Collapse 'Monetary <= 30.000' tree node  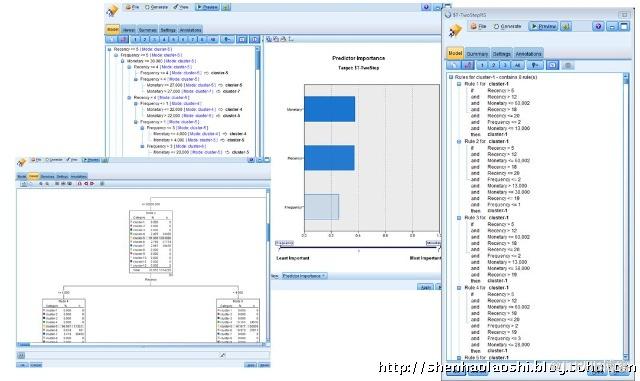pyautogui.click(x=122, y=61)
